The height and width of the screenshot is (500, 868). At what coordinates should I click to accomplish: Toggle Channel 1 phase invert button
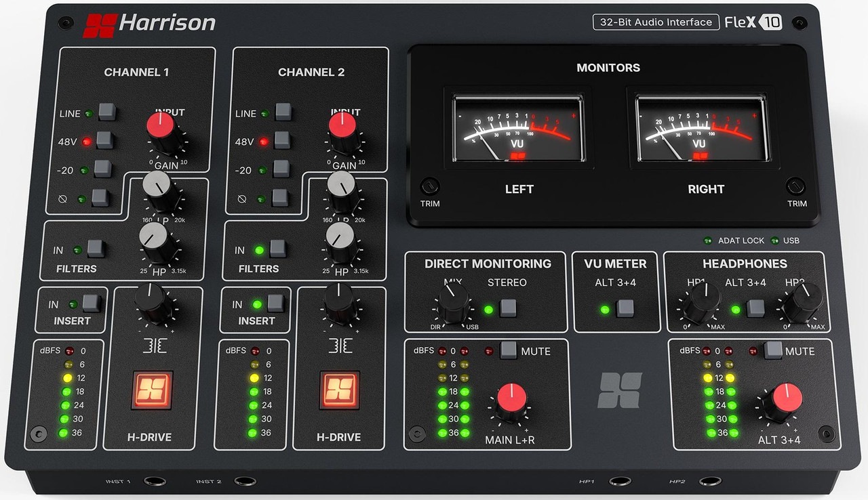click(101, 197)
